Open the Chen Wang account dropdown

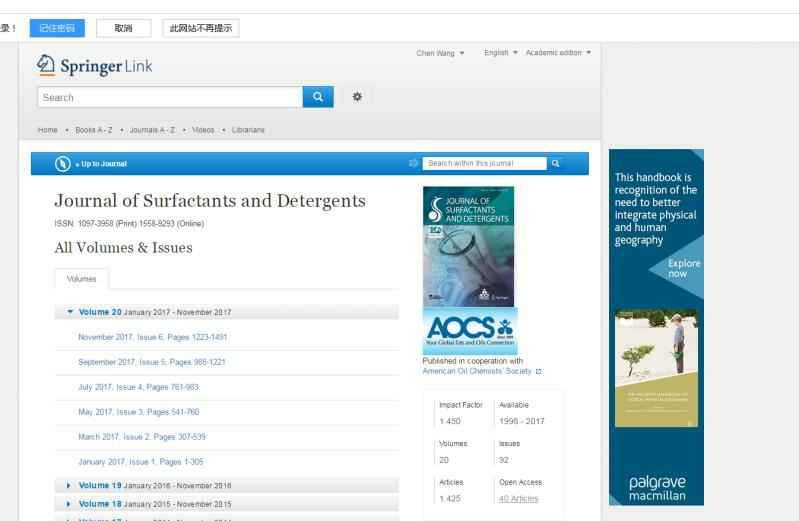tap(440, 53)
